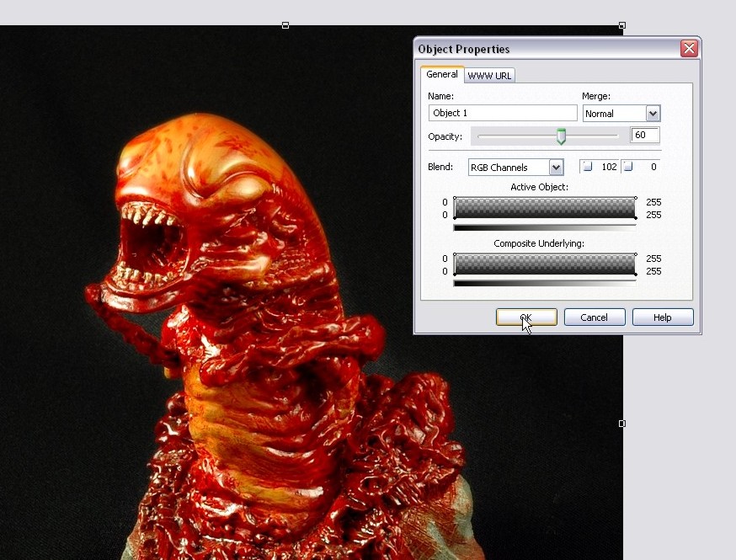This screenshot has height=560, width=736.
Task: Click the Active Object lower-right range node
Action: coord(636,218)
